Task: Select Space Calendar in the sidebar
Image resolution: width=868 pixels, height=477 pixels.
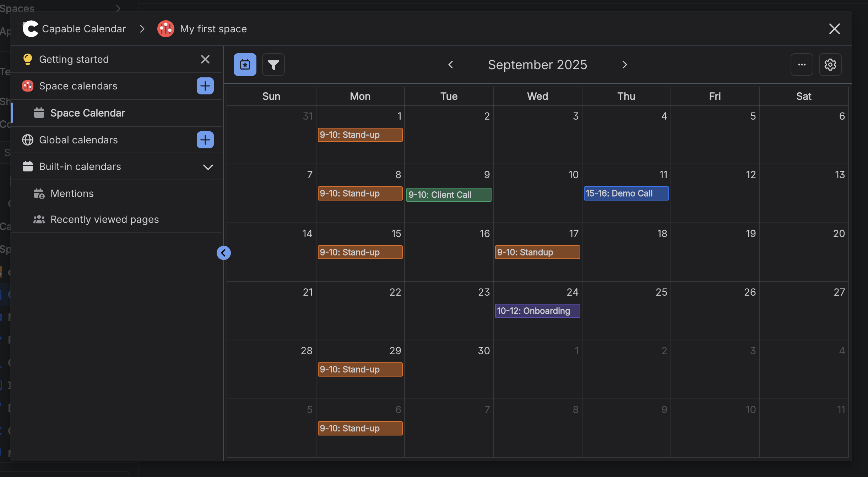Action: pos(87,113)
